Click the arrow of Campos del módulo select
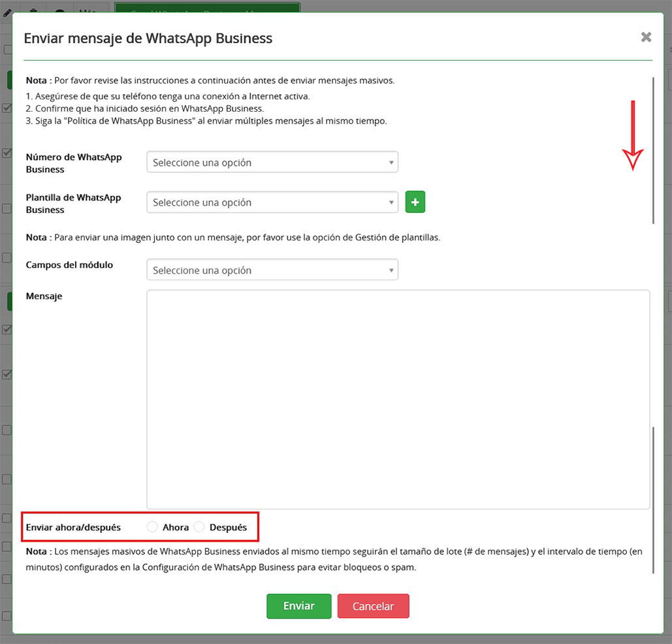This screenshot has width=672, height=644. coord(391,270)
